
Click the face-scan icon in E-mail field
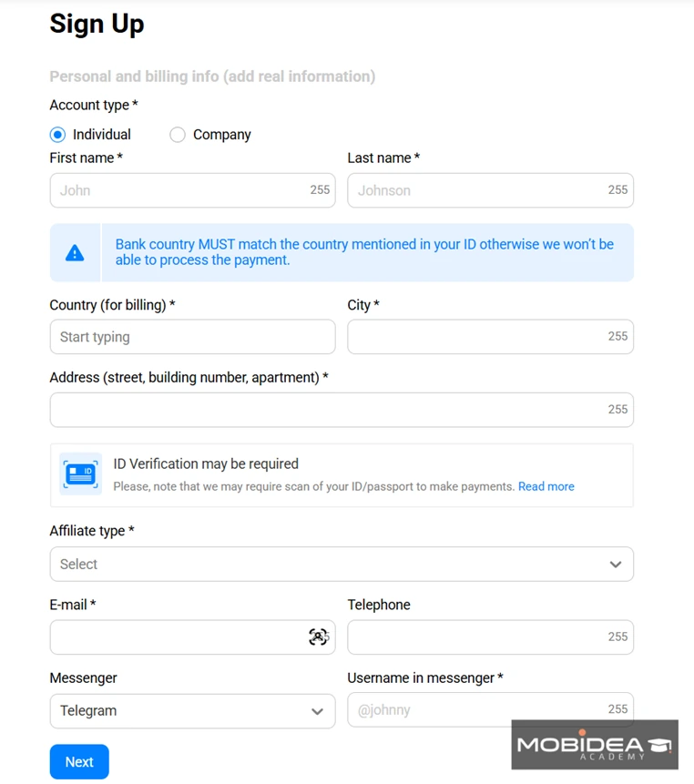(x=319, y=637)
